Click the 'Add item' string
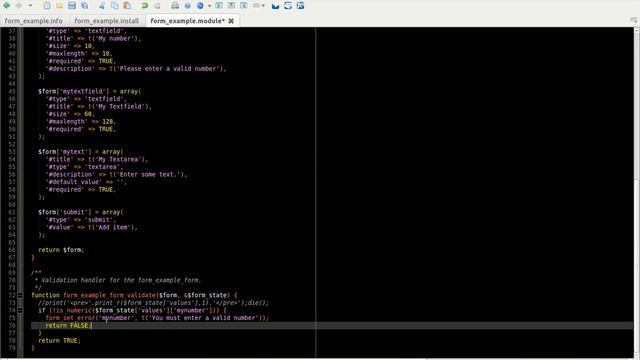Screen dimensions: 640x360 pos(113,227)
